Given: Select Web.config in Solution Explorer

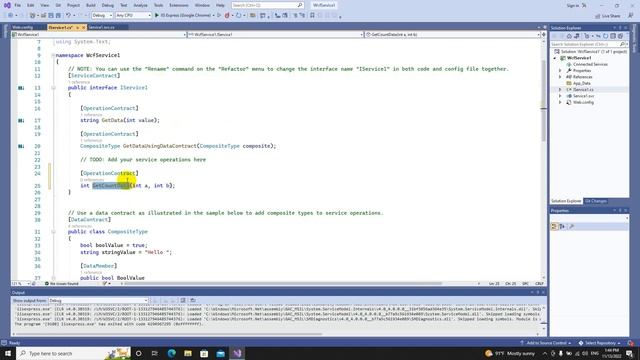Looking at the screenshot, I should 583,102.
